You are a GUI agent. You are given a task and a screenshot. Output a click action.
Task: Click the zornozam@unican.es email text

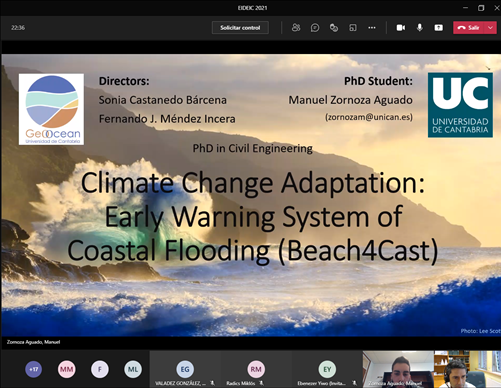[369, 117]
